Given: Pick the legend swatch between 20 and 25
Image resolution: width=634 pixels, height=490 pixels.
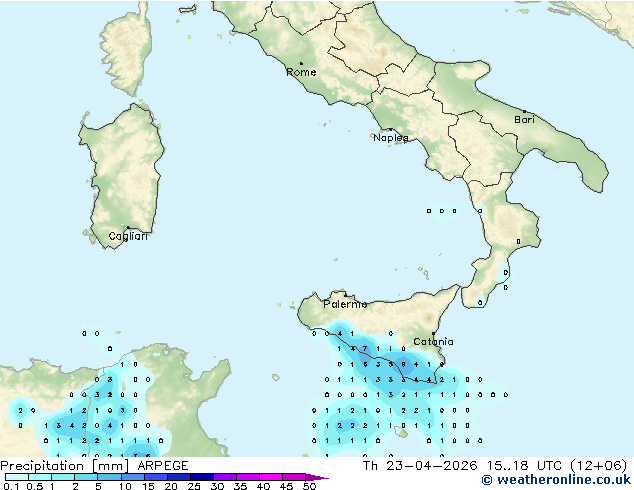Looking at the screenshot, I should click(179, 477).
